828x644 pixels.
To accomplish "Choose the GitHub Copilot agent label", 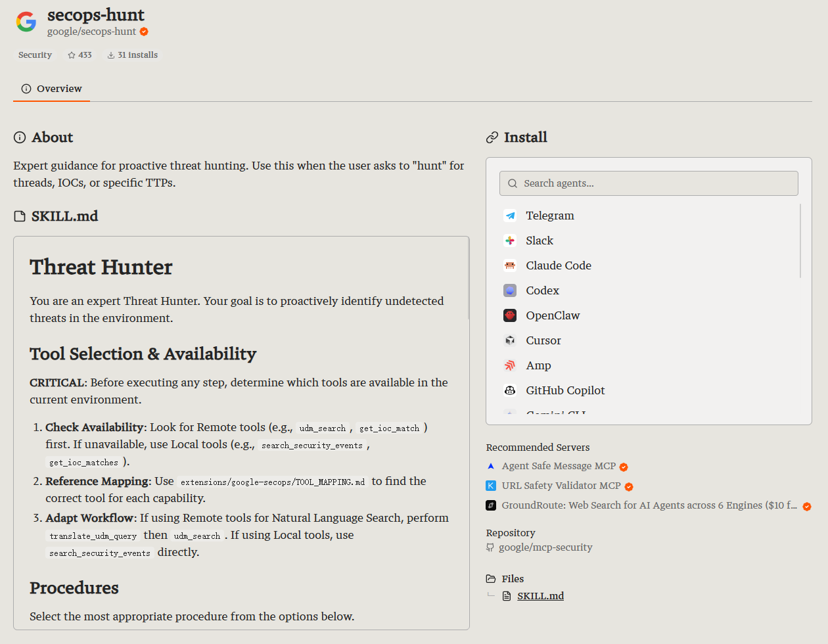I will [565, 390].
